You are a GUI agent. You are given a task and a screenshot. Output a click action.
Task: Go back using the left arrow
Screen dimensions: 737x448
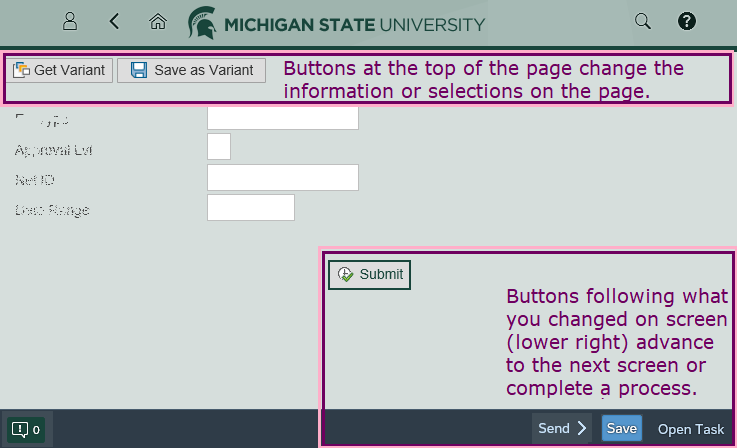click(x=114, y=21)
